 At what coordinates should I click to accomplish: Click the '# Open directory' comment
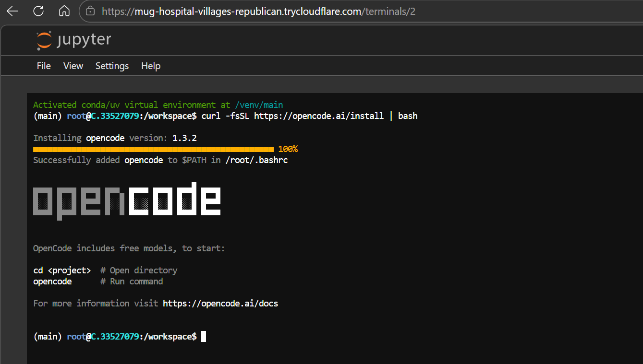pyautogui.click(x=139, y=270)
